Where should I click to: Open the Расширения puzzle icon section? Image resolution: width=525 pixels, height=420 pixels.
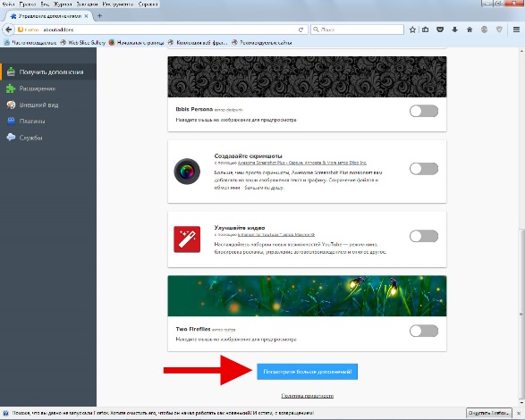point(11,88)
